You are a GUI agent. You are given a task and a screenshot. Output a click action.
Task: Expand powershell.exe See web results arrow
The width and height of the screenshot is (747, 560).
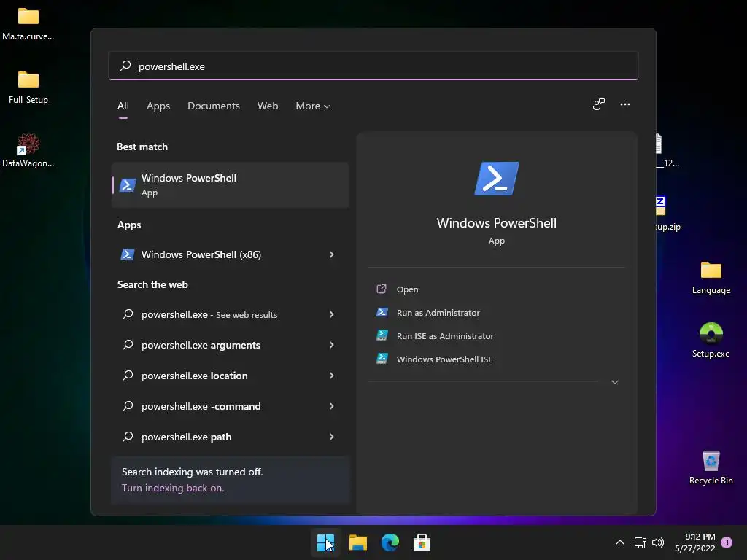point(332,314)
